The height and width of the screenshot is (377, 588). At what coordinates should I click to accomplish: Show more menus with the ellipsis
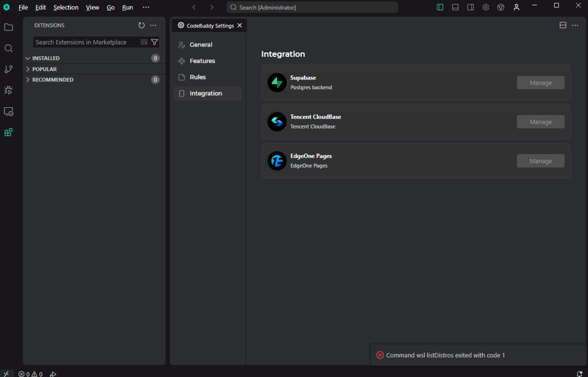click(146, 7)
